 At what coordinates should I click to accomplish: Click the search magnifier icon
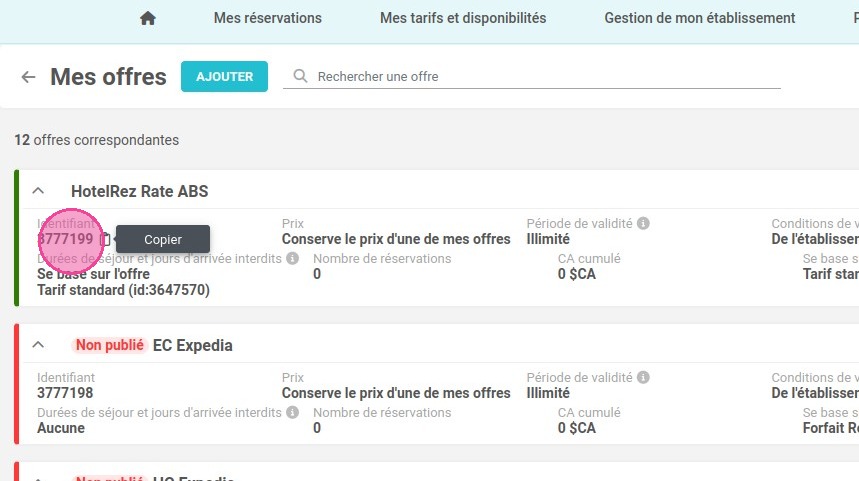[300, 76]
